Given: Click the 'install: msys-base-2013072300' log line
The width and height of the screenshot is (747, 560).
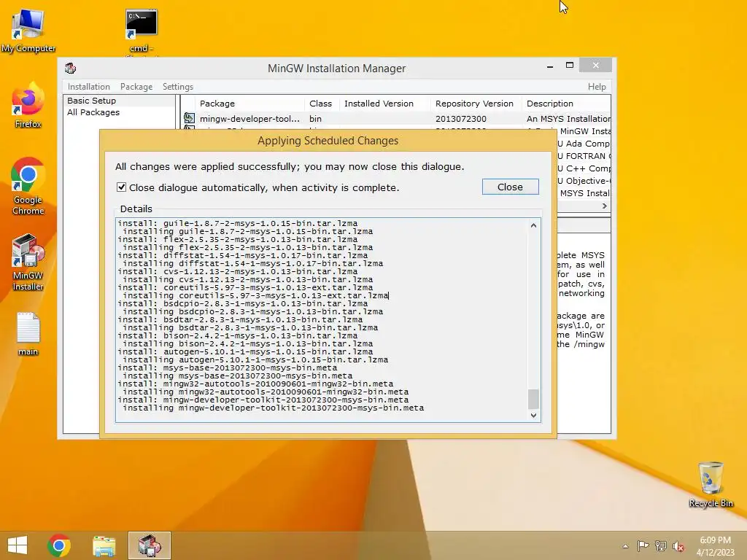Looking at the screenshot, I should 228,367.
